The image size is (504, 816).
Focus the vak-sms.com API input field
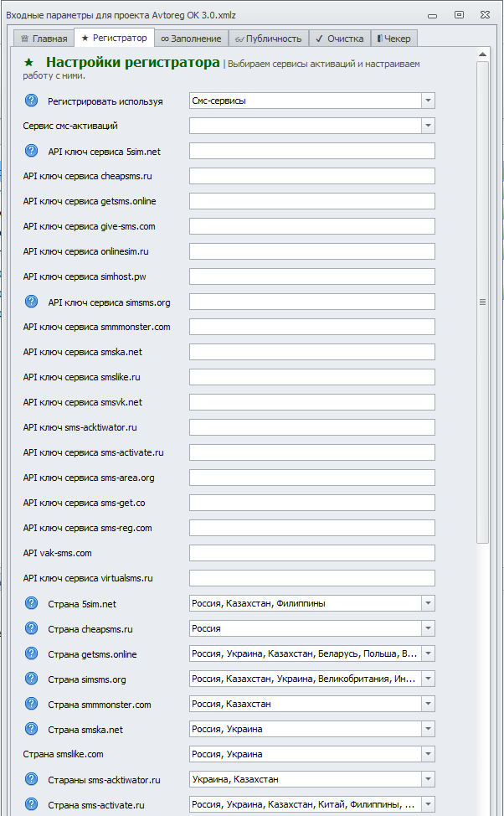[311, 553]
